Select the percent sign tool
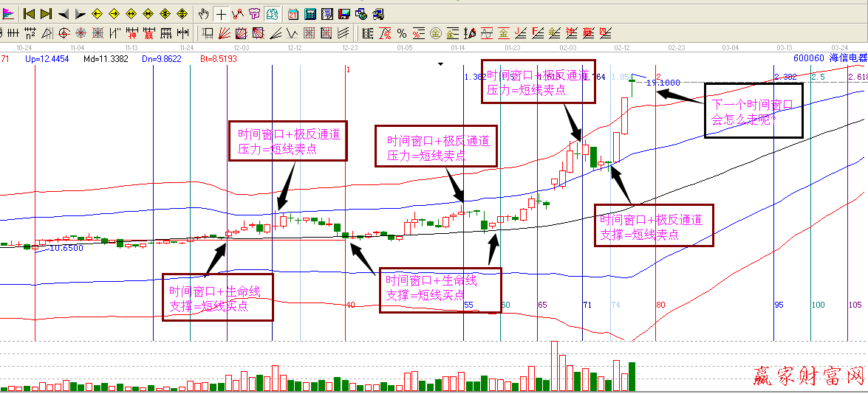Screen dimensions: 868x394 401,32
